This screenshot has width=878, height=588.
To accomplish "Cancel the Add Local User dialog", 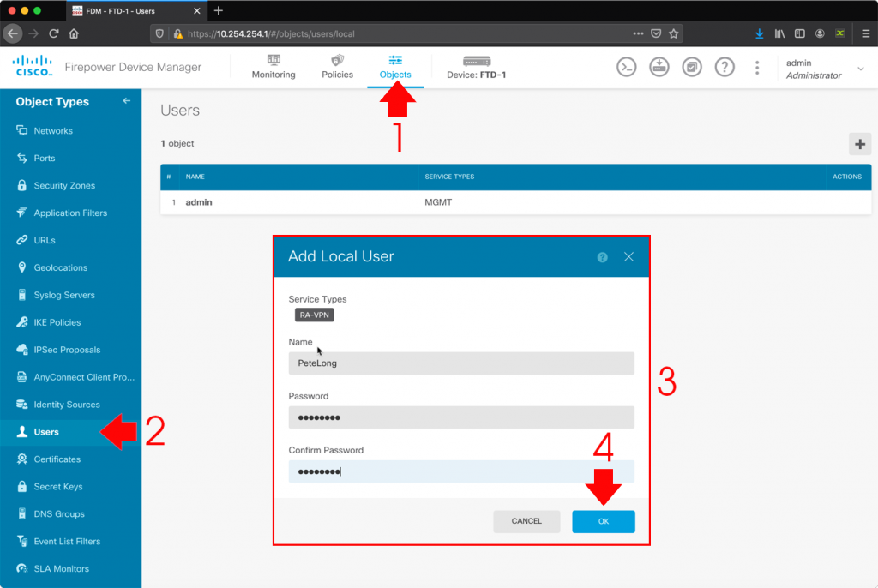I will click(526, 521).
